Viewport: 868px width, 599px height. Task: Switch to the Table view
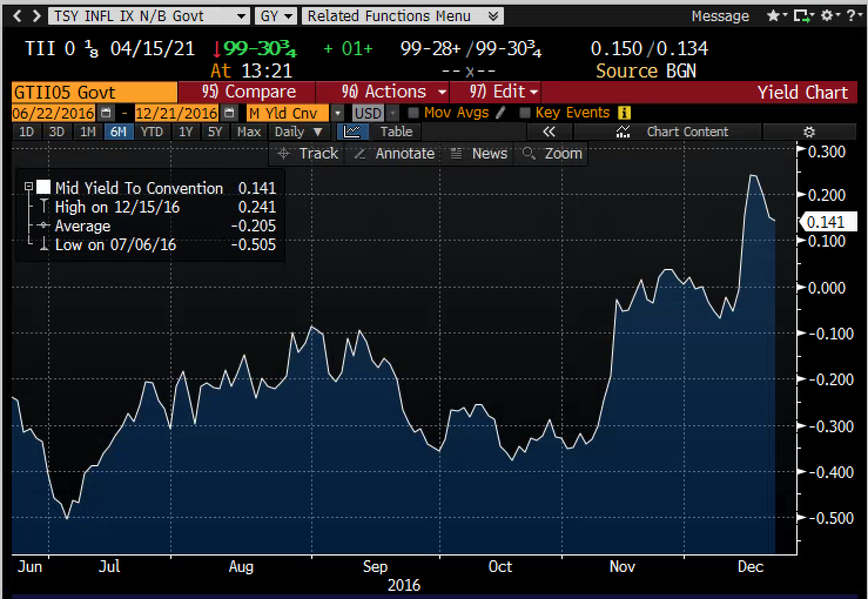396,132
